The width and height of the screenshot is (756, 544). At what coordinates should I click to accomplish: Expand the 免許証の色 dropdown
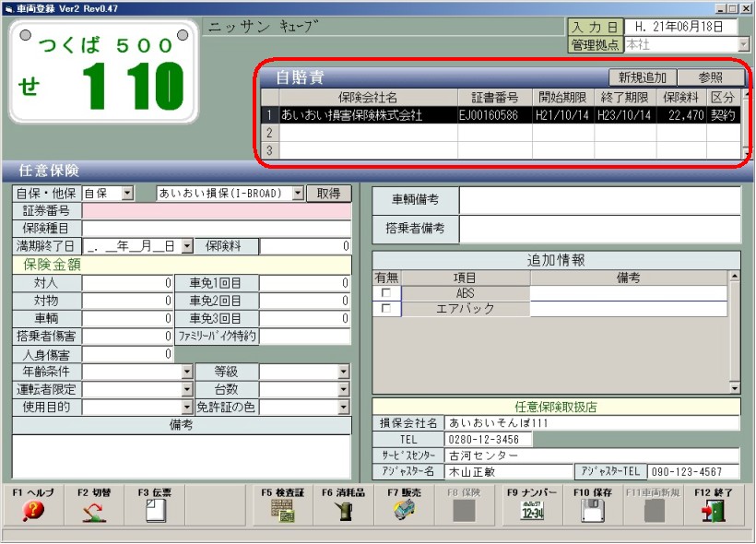coord(344,407)
